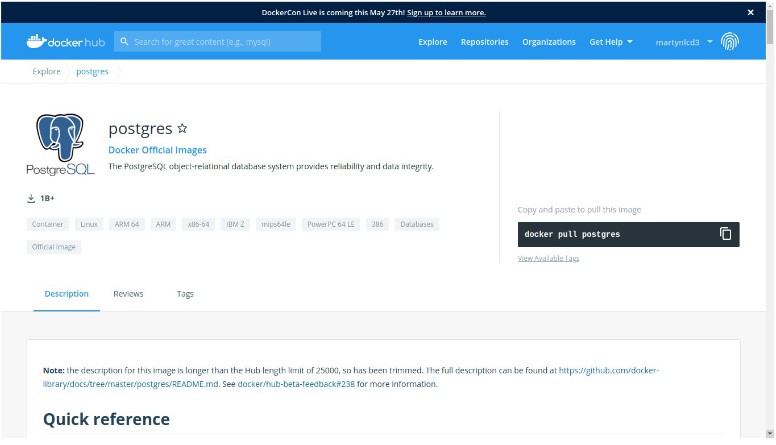Click the 1B+ downloads text
The width and height of the screenshot is (776, 445).
click(48, 198)
